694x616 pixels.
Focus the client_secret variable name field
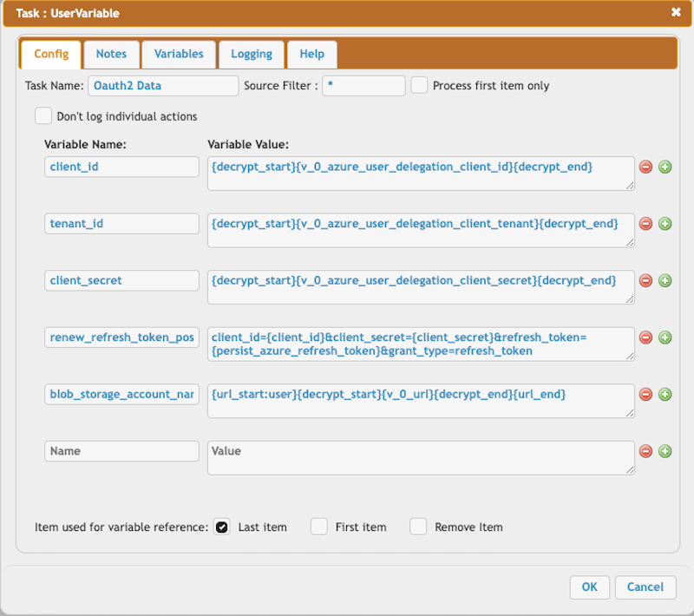pyautogui.click(x=121, y=280)
